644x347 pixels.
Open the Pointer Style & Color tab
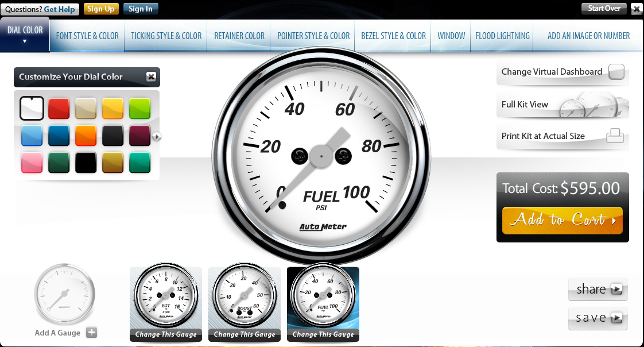click(x=313, y=36)
